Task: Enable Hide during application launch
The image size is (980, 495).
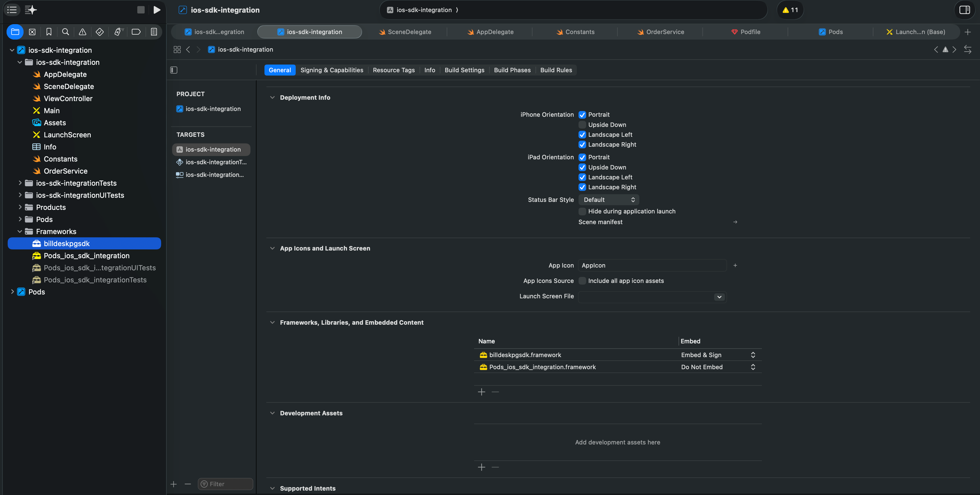Action: (582, 211)
